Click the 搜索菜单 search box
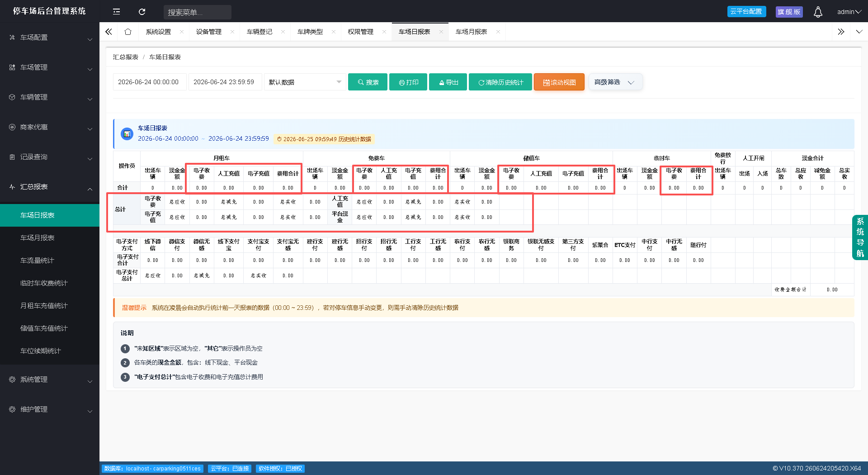This screenshot has height=475, width=868. click(198, 12)
